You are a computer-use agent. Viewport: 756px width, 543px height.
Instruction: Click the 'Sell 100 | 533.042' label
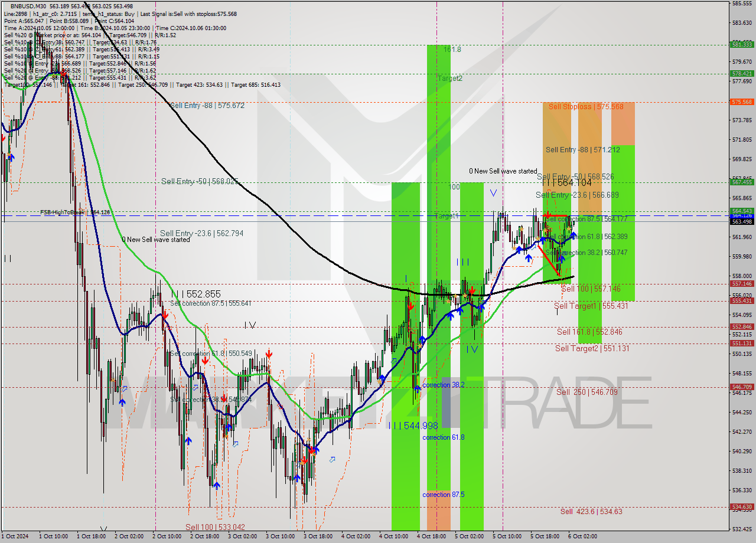coord(215,527)
